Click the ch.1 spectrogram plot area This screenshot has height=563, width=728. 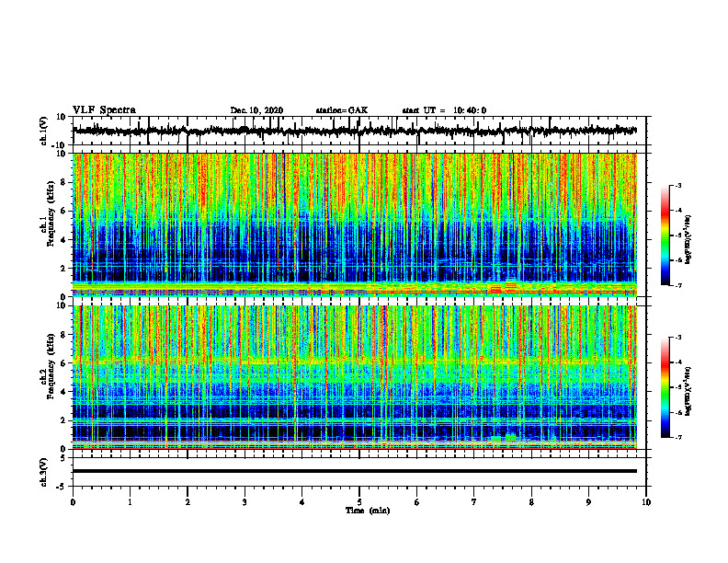click(355, 224)
